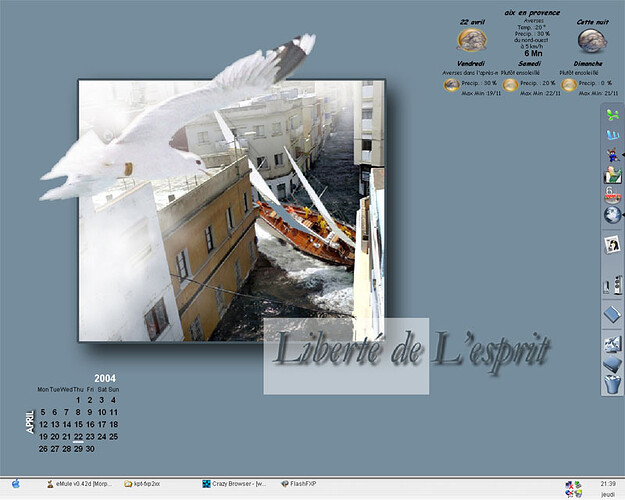
Task: Click the Vendredi forecast icon
Action: pyautogui.click(x=452, y=86)
